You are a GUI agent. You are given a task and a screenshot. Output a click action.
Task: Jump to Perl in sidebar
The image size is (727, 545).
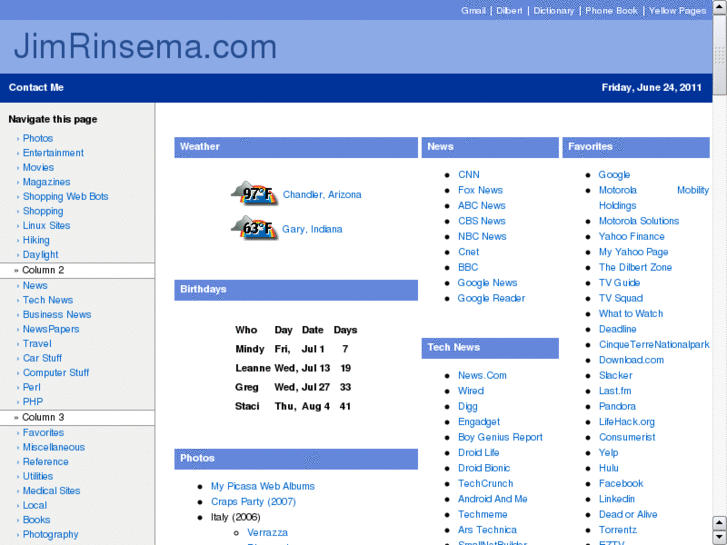pyautogui.click(x=32, y=387)
